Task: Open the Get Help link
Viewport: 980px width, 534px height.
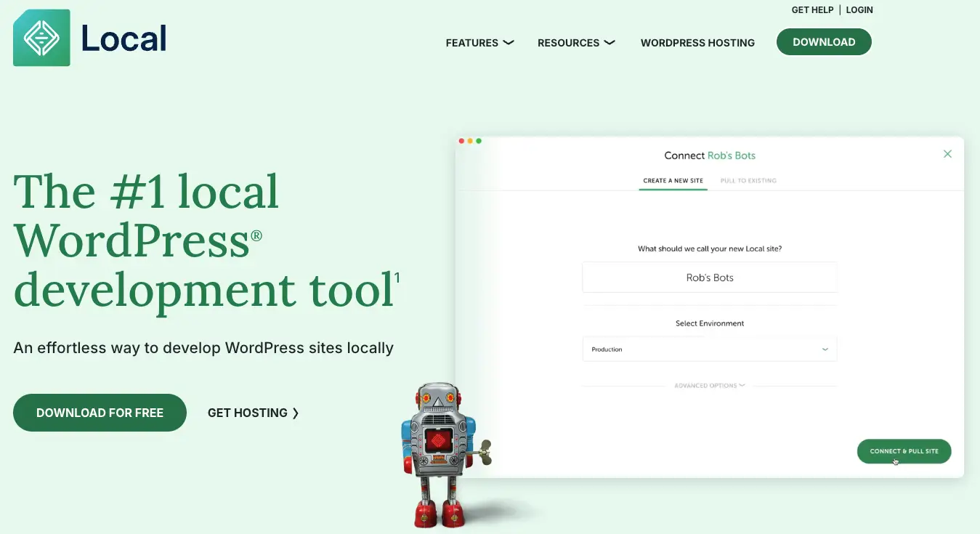Action: [x=812, y=10]
